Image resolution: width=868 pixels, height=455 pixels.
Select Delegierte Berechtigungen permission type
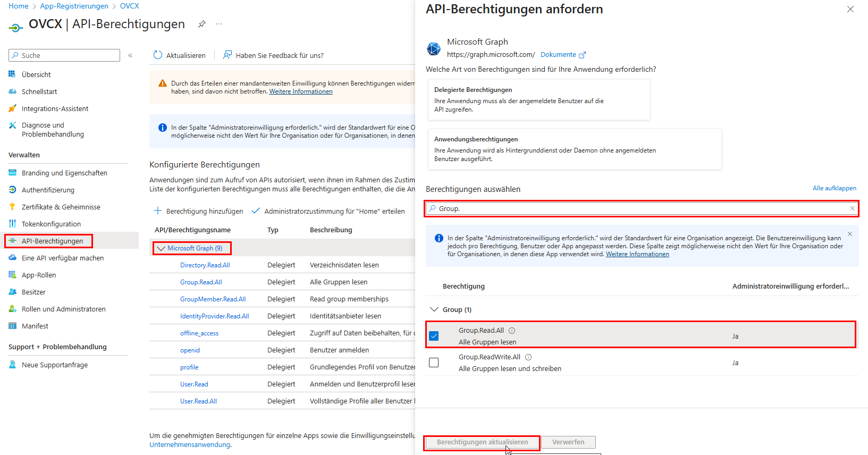(x=538, y=99)
